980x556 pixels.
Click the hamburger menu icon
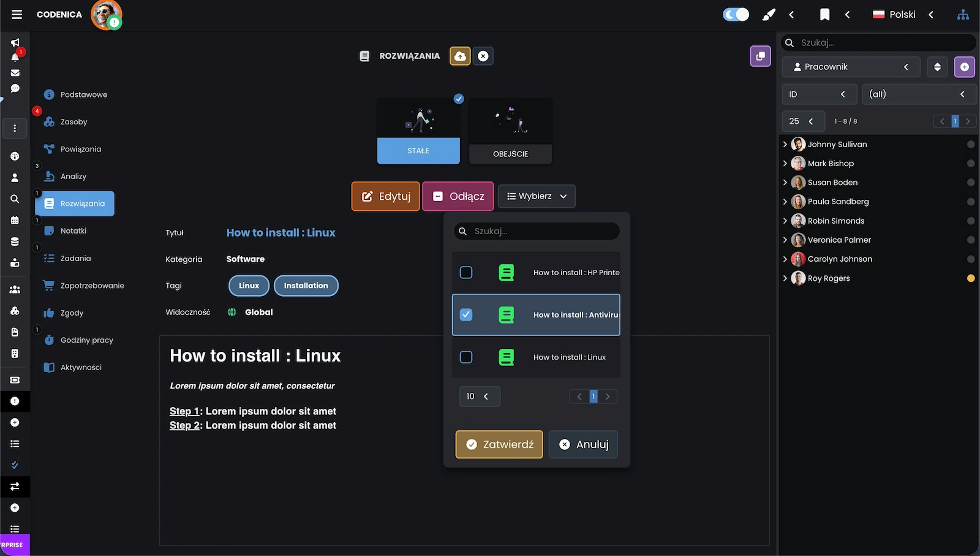(17, 15)
